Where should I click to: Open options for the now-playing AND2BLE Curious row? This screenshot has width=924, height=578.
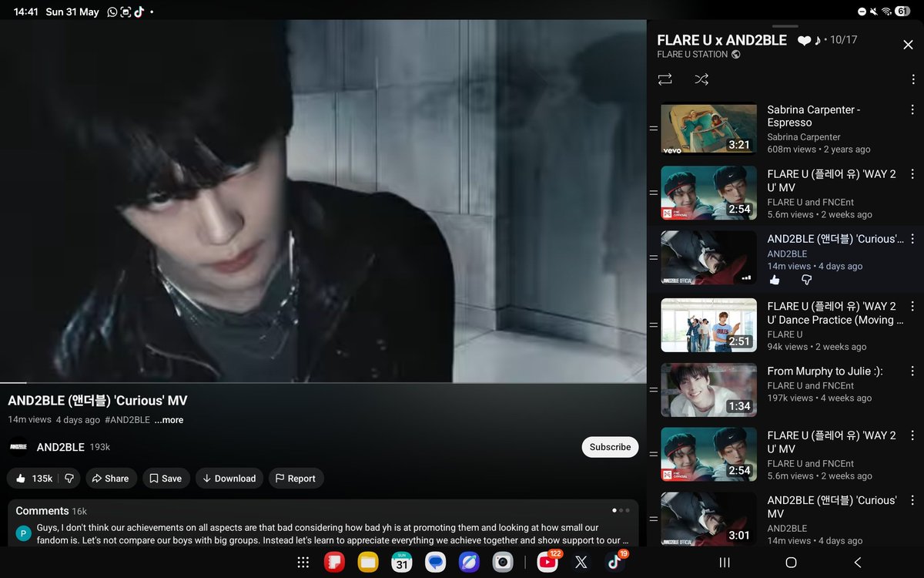(913, 240)
